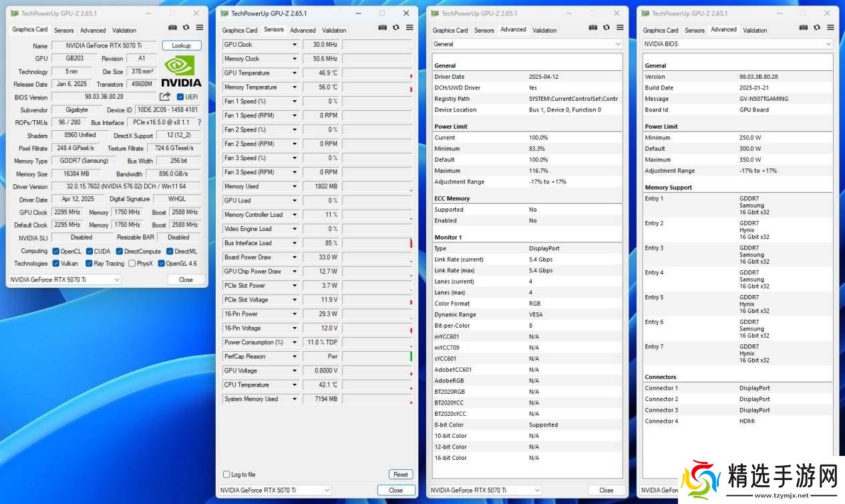Toggle the PhysX checkbox

pos(132,263)
